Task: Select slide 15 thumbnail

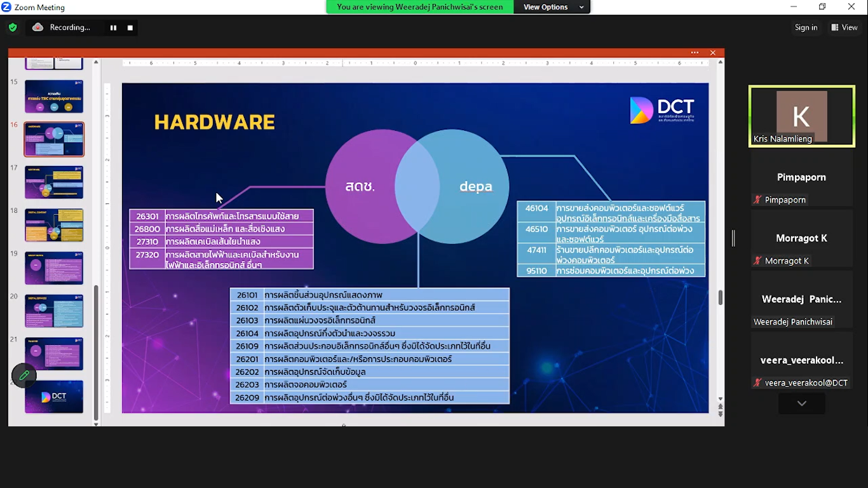Action: [54, 96]
